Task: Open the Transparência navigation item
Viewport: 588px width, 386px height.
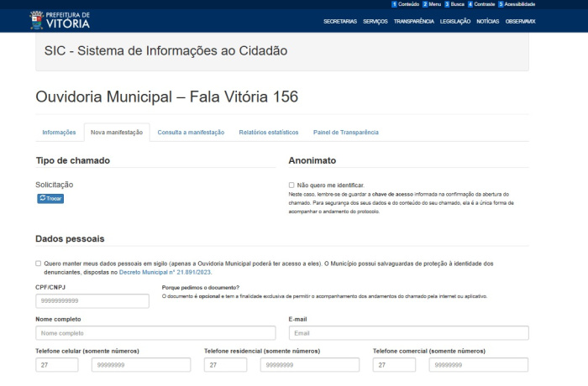Action: tap(414, 21)
